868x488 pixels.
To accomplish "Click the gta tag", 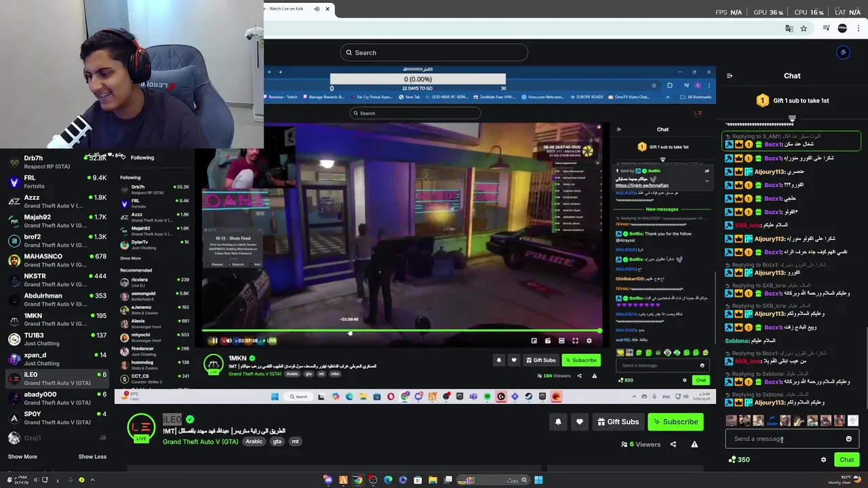I will [x=277, y=441].
